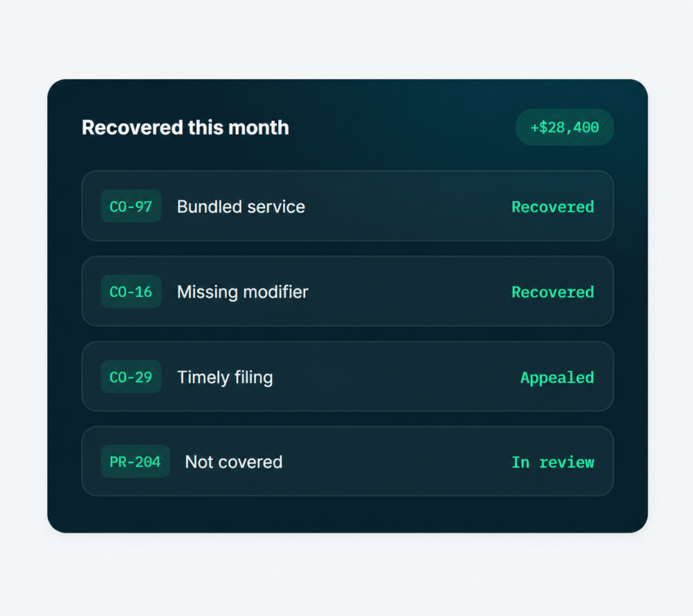Click empty space in CO-29 row
This screenshot has height=616, width=693.
398,377
